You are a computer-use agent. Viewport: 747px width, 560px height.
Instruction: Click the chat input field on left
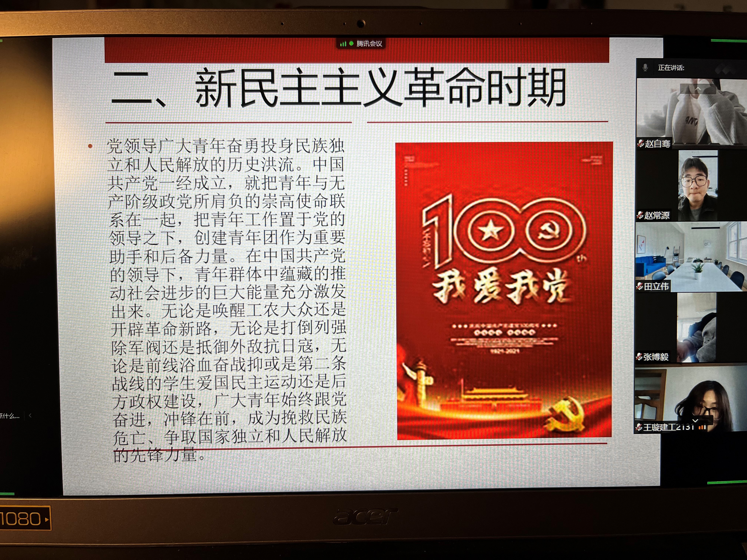[10, 416]
